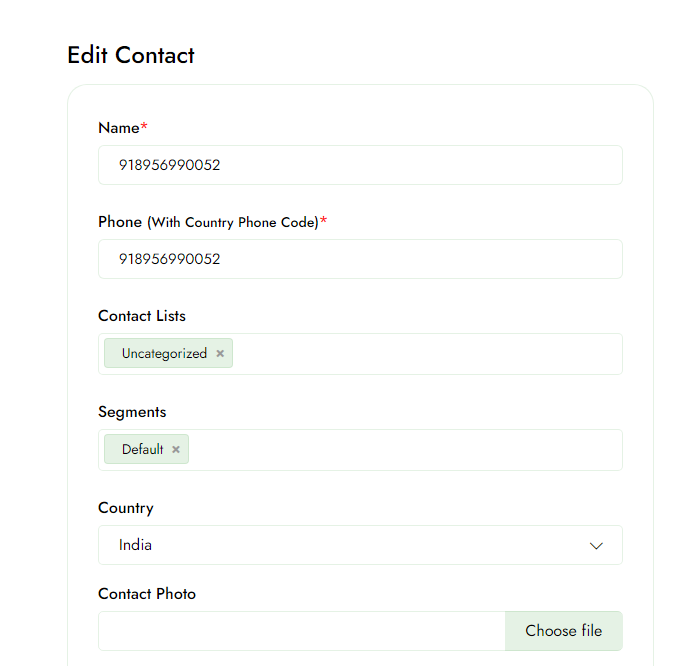The image size is (686, 666).
Task: Expand the Country dropdown chevron arrow
Action: pyautogui.click(x=596, y=546)
